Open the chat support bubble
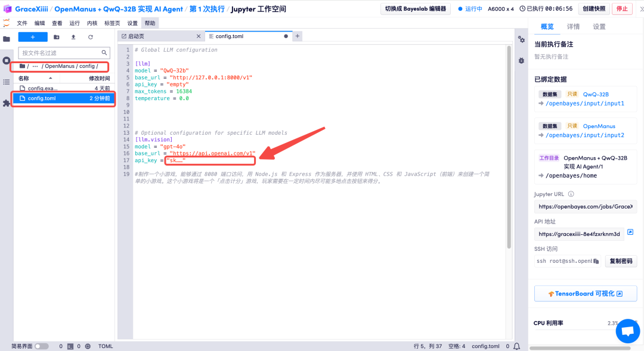The image size is (644, 351). pos(627,331)
